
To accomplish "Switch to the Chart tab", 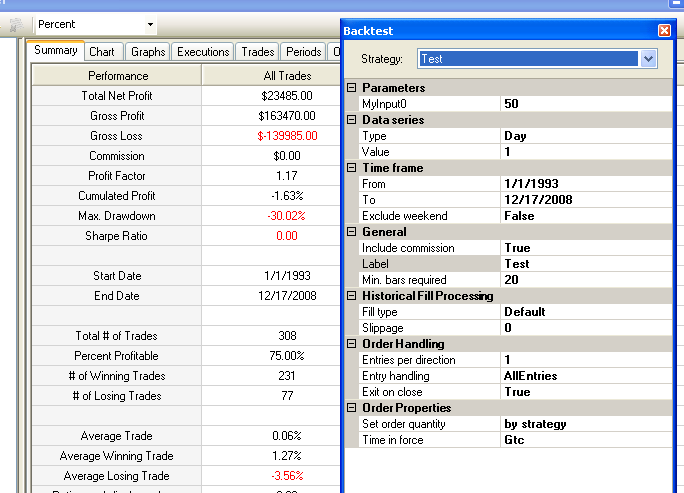I will [x=102, y=52].
